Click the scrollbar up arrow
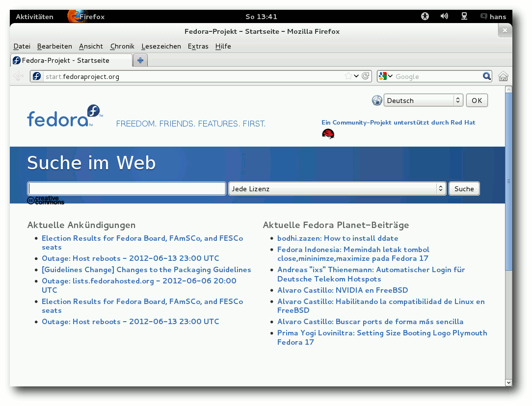 pyautogui.click(x=508, y=89)
